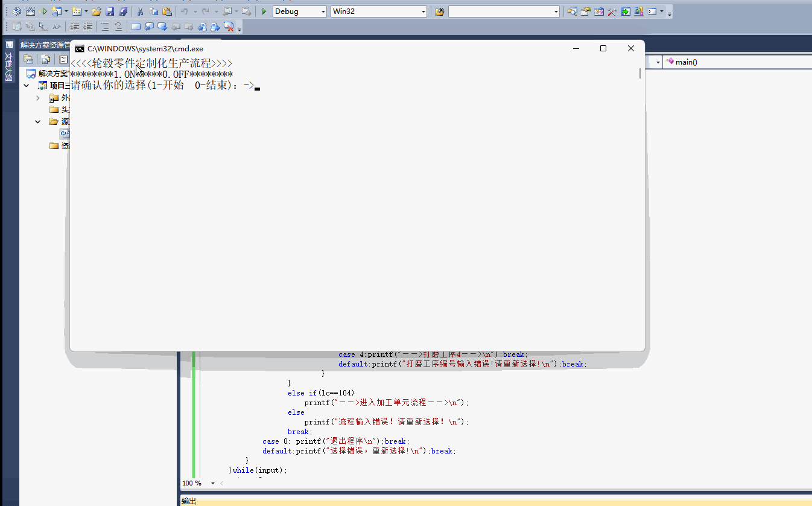This screenshot has width=812, height=506.
Task: Collapse the open source files folder
Action: (x=38, y=121)
